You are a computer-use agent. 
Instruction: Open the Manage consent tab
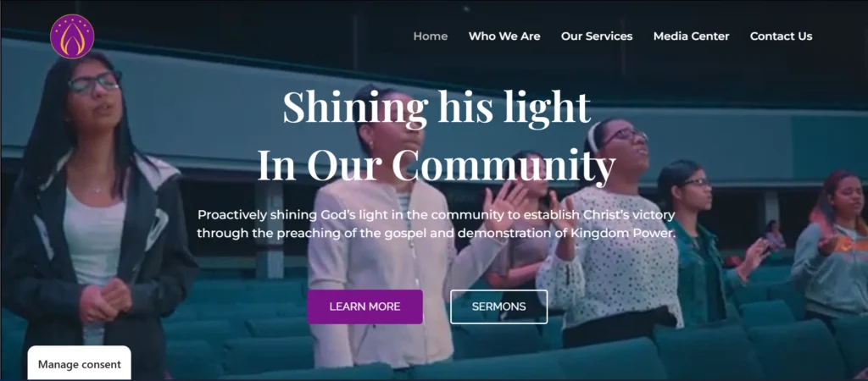click(79, 364)
